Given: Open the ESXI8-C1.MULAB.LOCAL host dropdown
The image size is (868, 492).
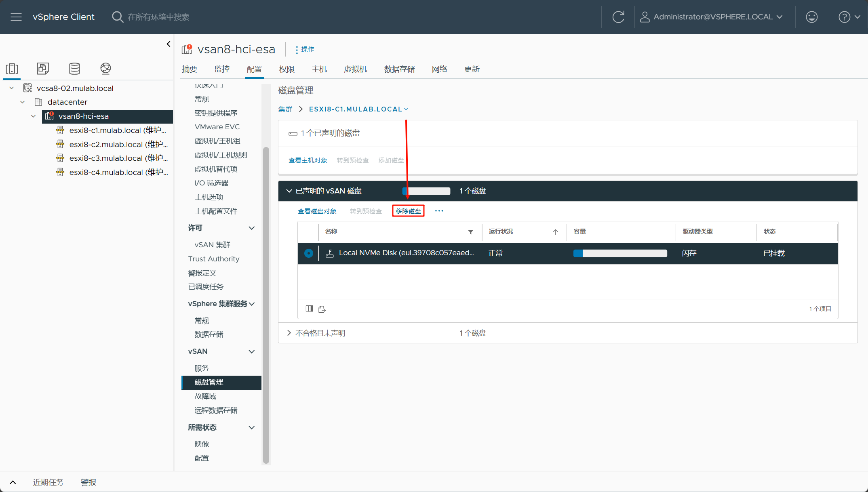Looking at the screenshot, I should click(x=358, y=109).
